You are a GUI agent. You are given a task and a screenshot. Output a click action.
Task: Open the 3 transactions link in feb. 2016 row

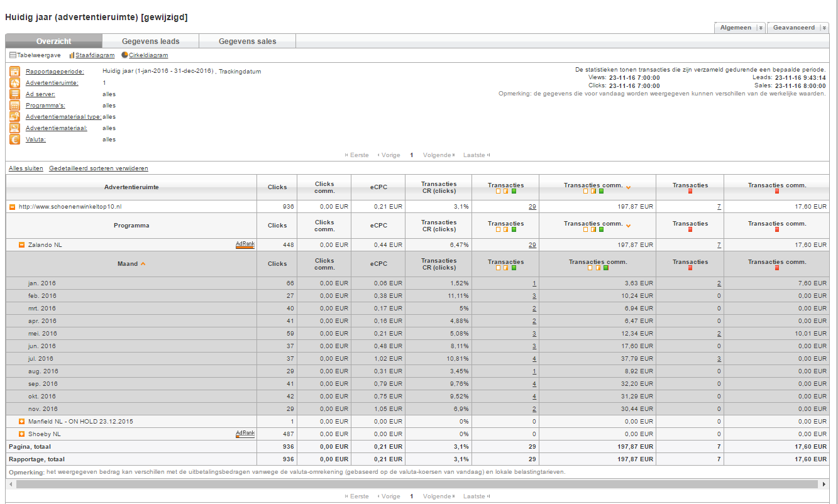pyautogui.click(x=534, y=296)
